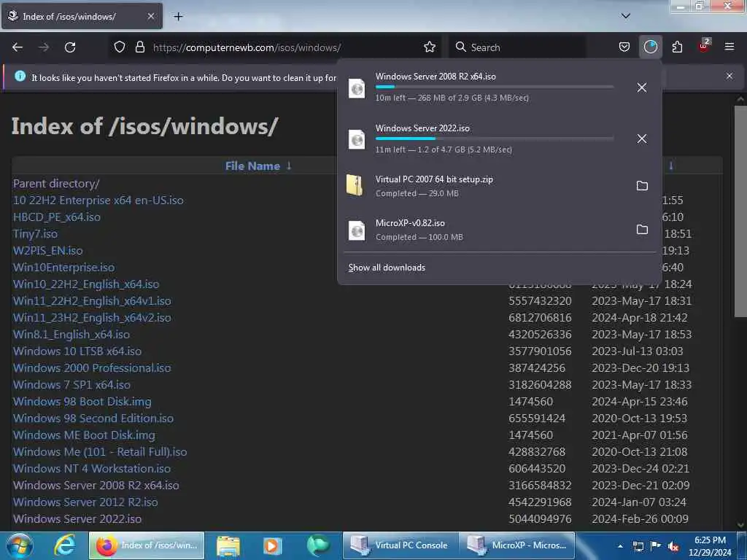Cancel Windows Server 2008 R2 x64.iso download
Screen dimensions: 747x560
pos(642,87)
